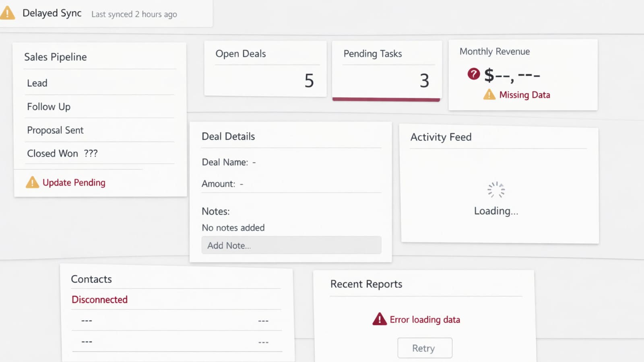Click the Update Pending status link
The image size is (644, 362).
(x=74, y=183)
